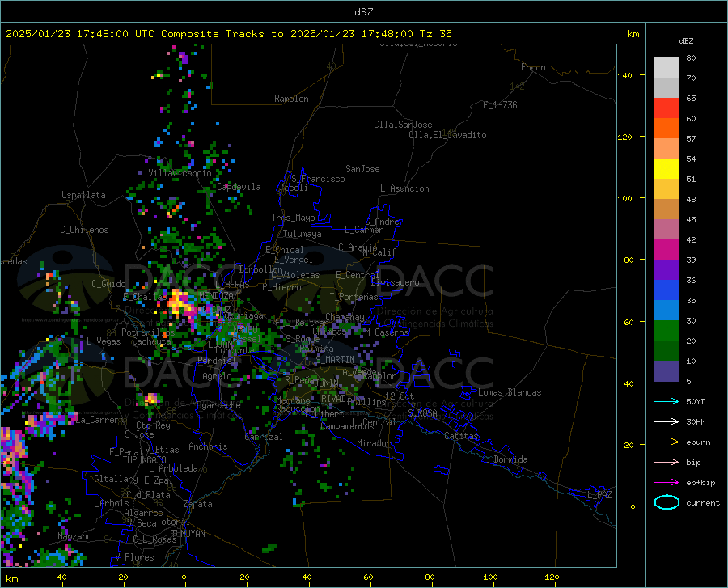Click the 'dBZ' title at the top
The height and width of the screenshot is (588, 728).
tap(363, 12)
